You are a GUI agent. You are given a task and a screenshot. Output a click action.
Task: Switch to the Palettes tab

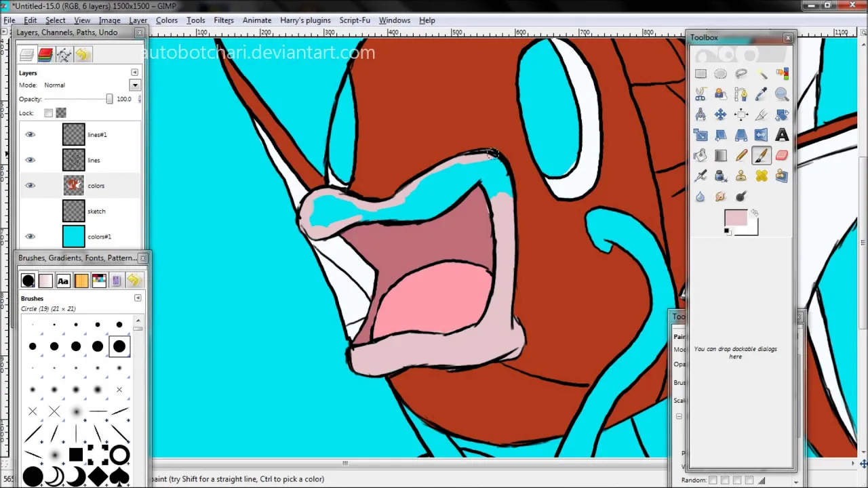[98, 281]
